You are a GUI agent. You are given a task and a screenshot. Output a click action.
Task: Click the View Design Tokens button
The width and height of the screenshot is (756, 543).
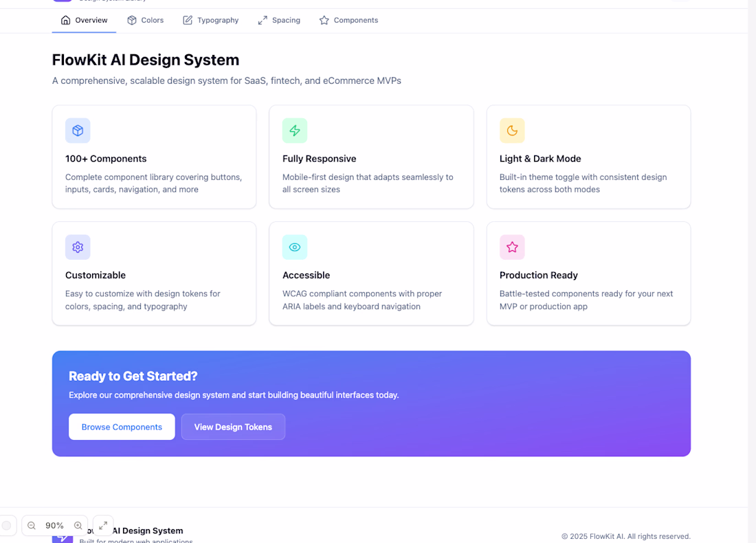(233, 427)
